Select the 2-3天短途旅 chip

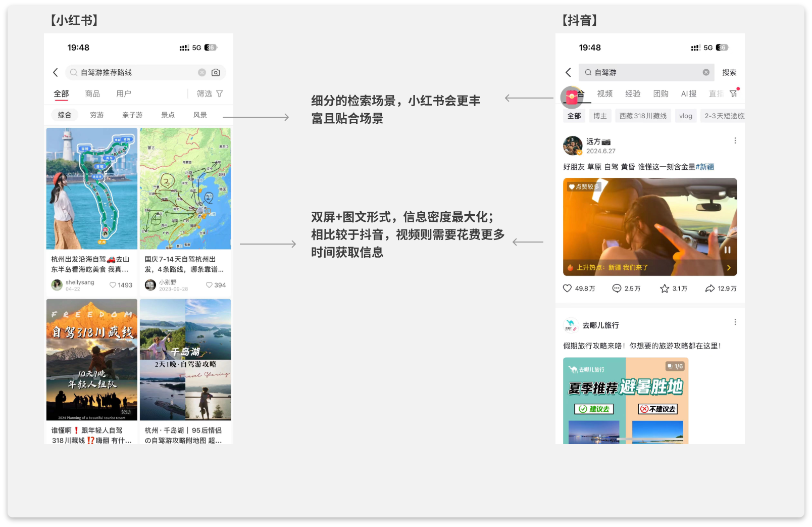click(x=723, y=116)
